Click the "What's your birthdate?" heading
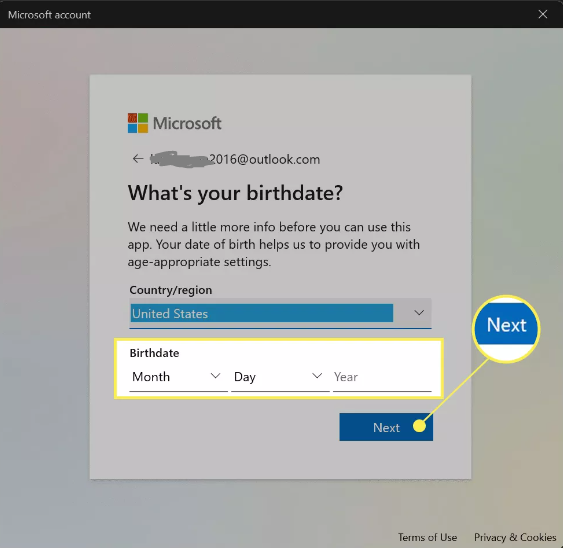The width and height of the screenshot is (563, 548). [x=235, y=193]
